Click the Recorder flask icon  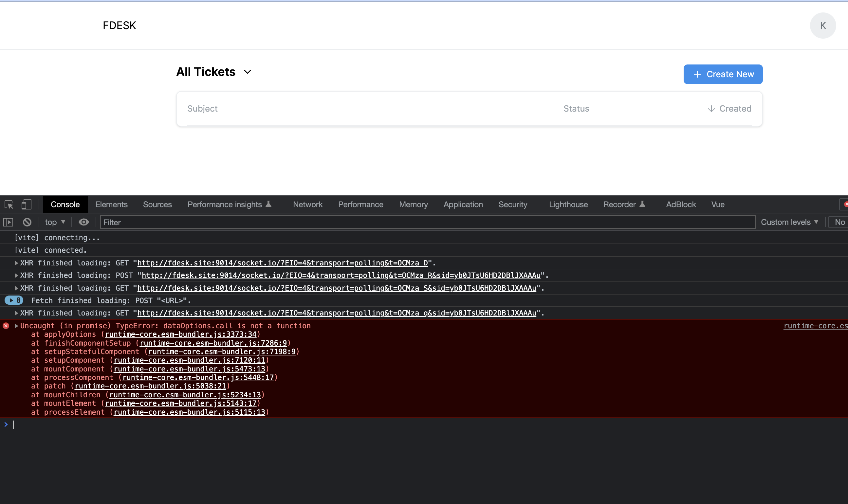click(643, 204)
